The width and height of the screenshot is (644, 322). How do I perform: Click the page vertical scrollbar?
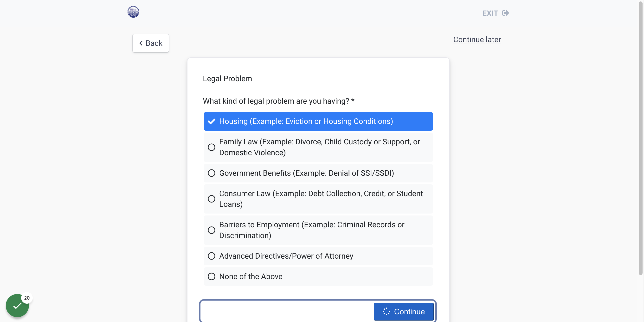pos(640,138)
